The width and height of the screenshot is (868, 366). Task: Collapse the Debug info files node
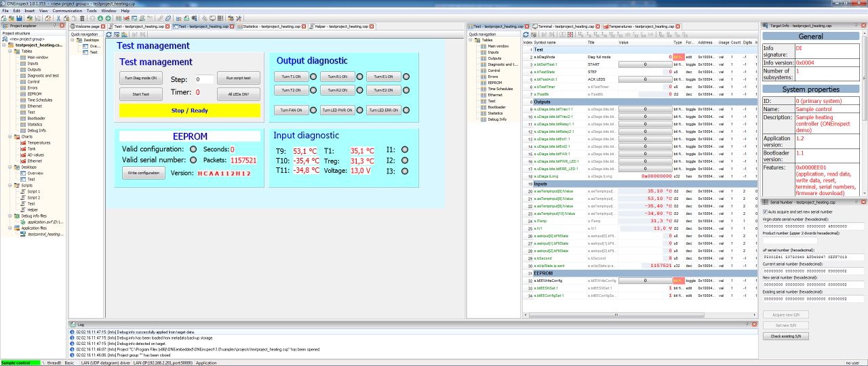(11, 216)
